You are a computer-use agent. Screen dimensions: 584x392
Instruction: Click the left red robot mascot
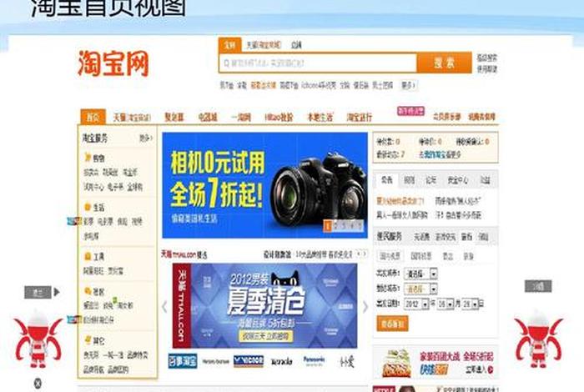tap(38, 339)
